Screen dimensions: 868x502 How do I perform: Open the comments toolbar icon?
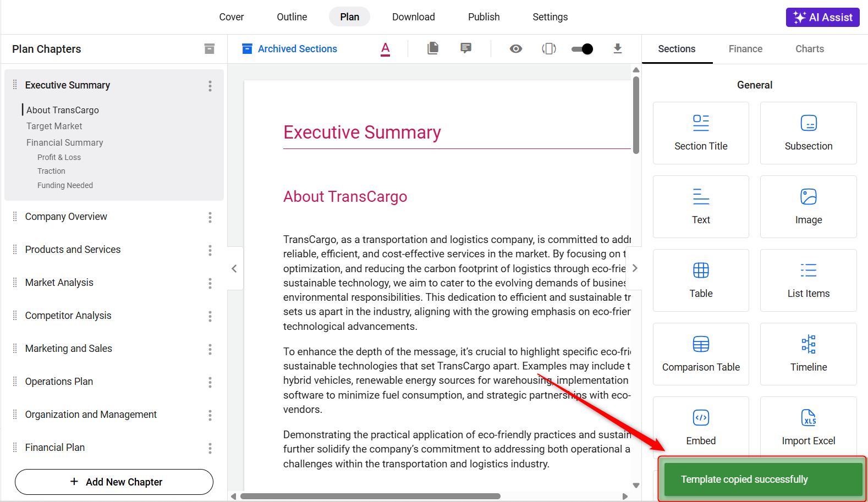pos(466,48)
